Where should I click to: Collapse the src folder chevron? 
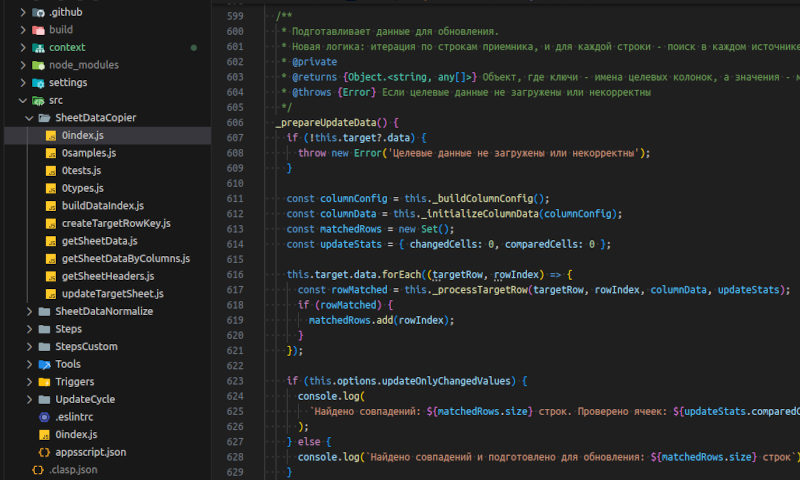23,100
